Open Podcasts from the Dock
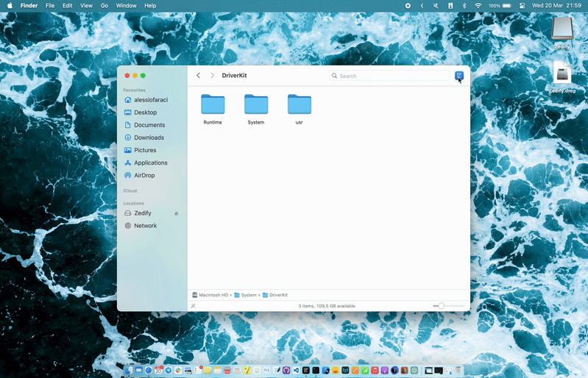 tap(385, 371)
